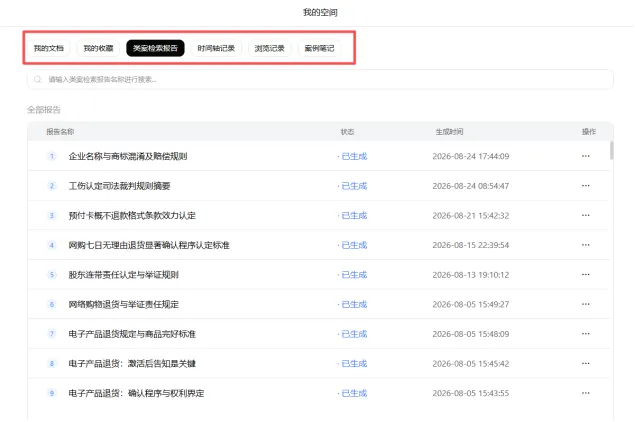Open report 企业名称与商标混淆及赔偿规则

tap(128, 156)
